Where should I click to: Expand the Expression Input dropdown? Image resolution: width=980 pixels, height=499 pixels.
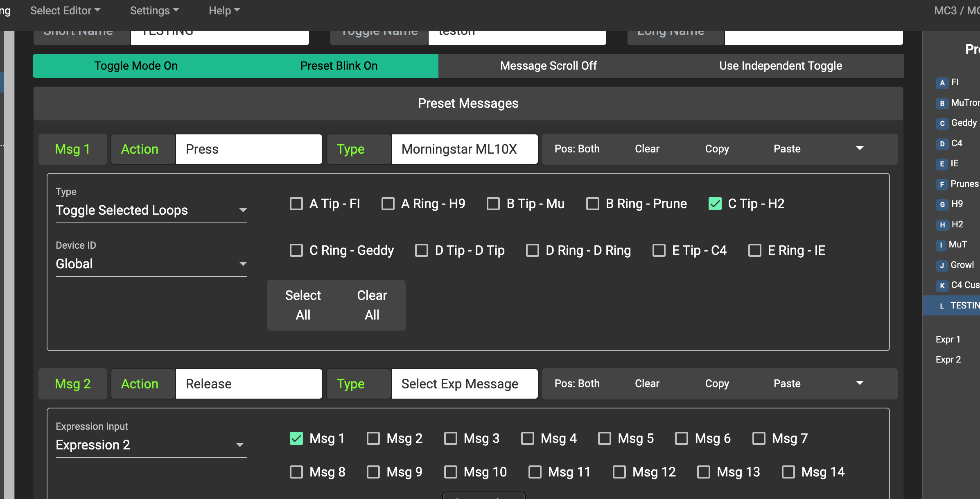coord(151,445)
